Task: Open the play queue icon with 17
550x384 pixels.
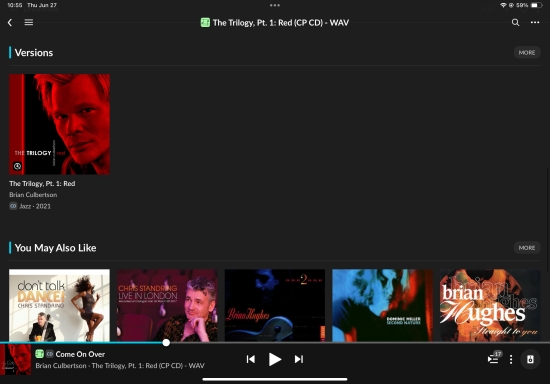Action: 495,358
